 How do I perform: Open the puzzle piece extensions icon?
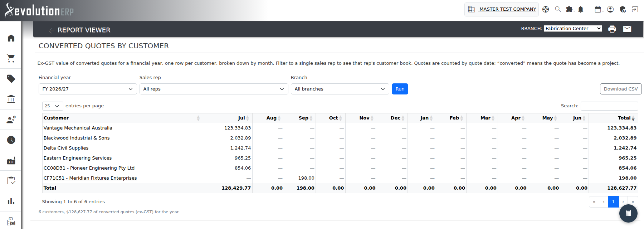pyautogui.click(x=569, y=9)
